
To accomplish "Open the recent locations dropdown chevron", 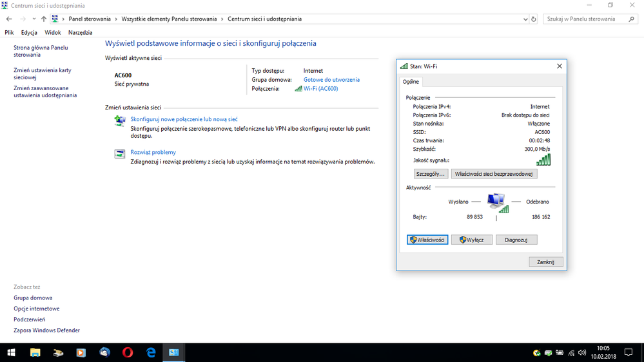I will tap(34, 19).
